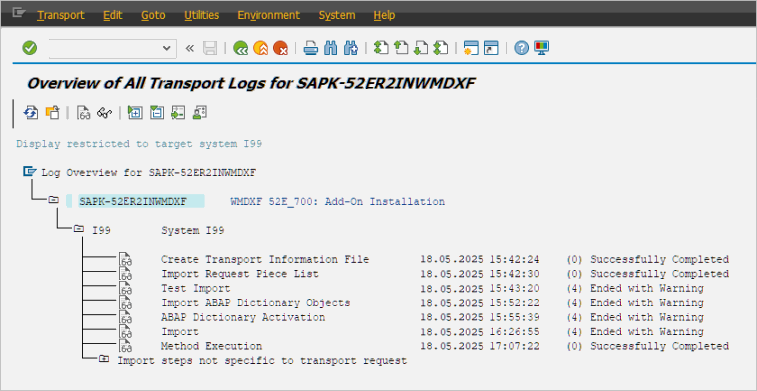
Task: Open the System menu
Action: click(337, 15)
